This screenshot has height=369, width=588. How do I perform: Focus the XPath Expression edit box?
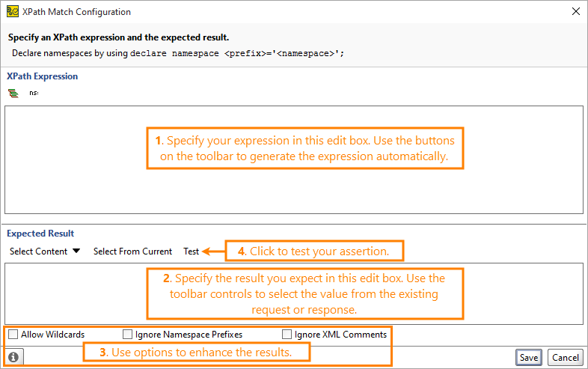(294, 160)
